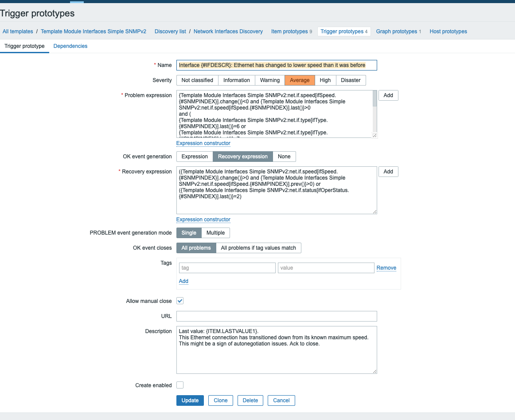Enable the Create enabled checkbox

click(180, 385)
